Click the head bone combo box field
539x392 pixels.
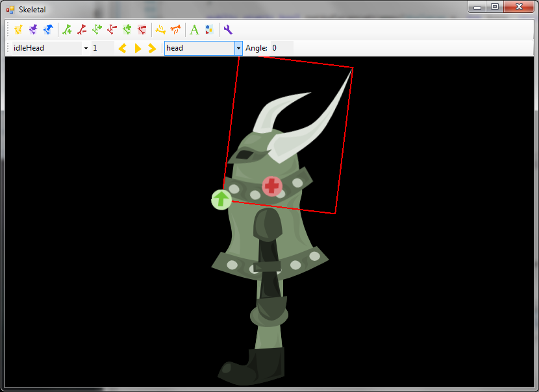pyautogui.click(x=199, y=48)
